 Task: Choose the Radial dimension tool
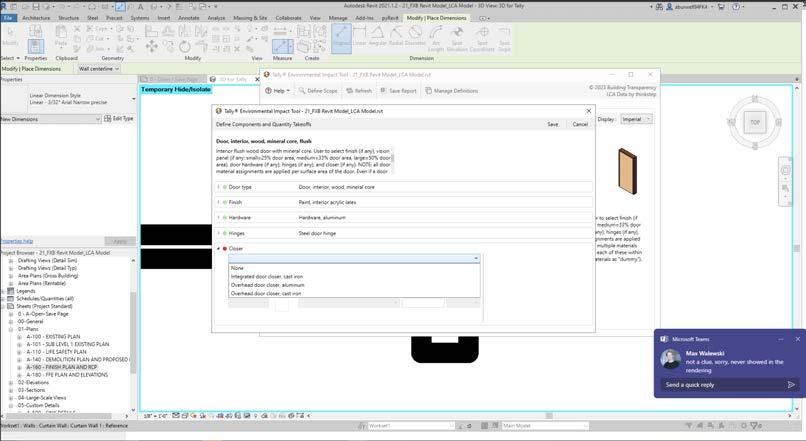[395, 36]
